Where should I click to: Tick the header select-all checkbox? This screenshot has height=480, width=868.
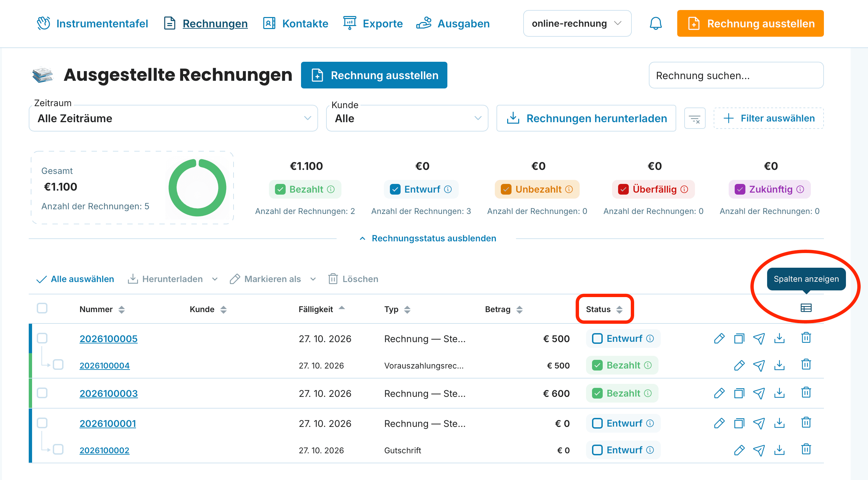[42, 308]
